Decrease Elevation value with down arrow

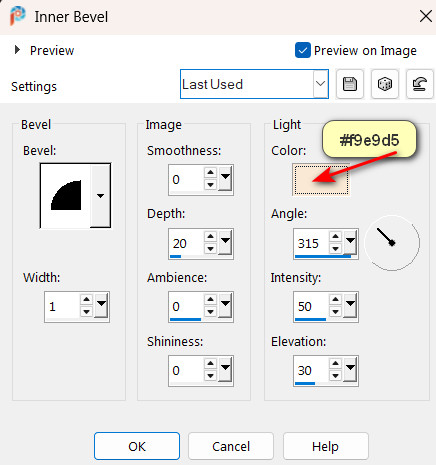[x=335, y=376]
